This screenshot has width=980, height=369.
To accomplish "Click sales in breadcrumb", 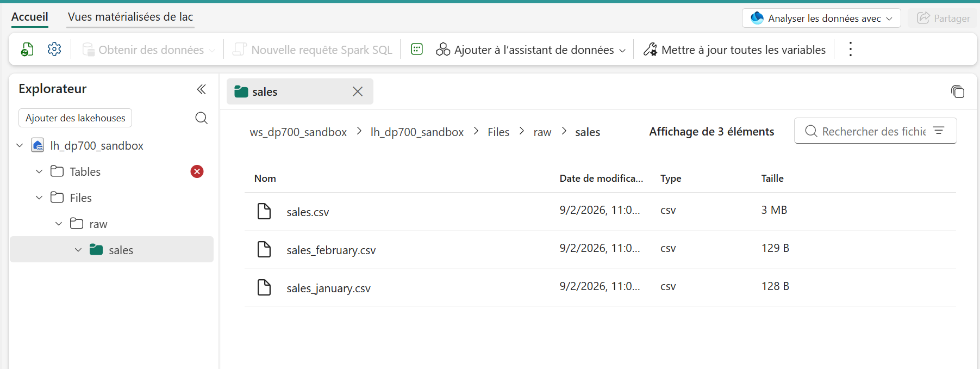I will [588, 132].
